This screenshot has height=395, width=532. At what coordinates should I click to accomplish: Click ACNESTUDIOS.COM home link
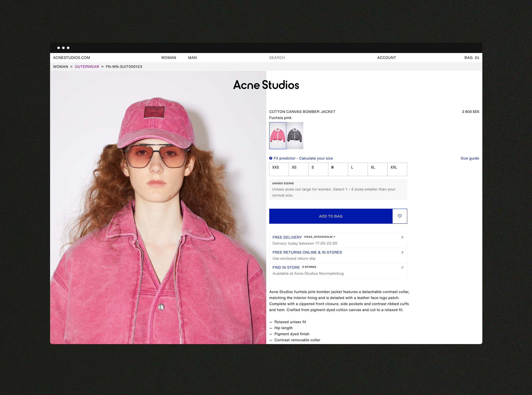point(72,58)
